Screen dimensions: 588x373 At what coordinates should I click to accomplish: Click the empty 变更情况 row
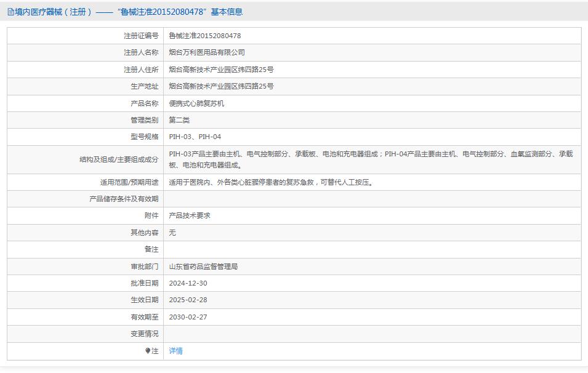point(308,334)
